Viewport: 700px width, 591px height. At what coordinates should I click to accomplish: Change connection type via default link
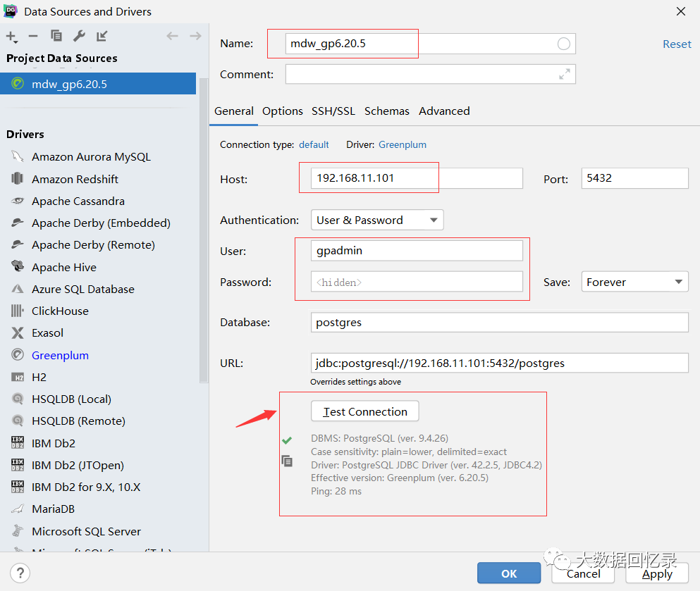tap(314, 144)
